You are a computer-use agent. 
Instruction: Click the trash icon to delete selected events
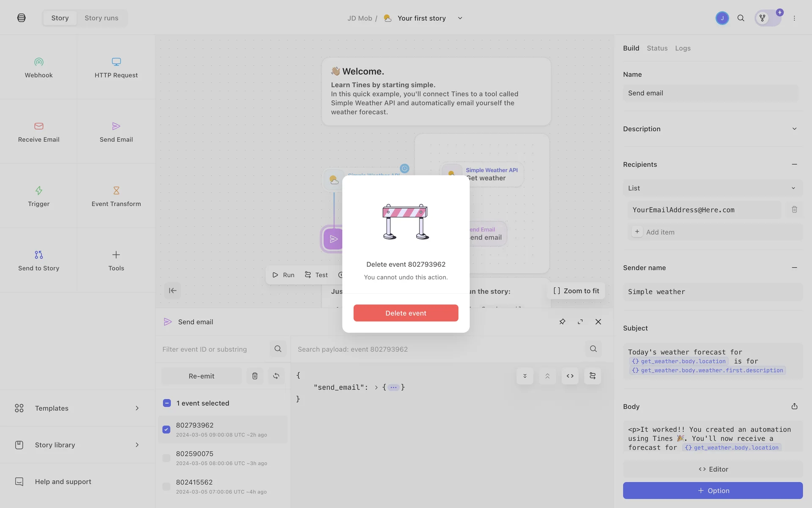tap(255, 376)
